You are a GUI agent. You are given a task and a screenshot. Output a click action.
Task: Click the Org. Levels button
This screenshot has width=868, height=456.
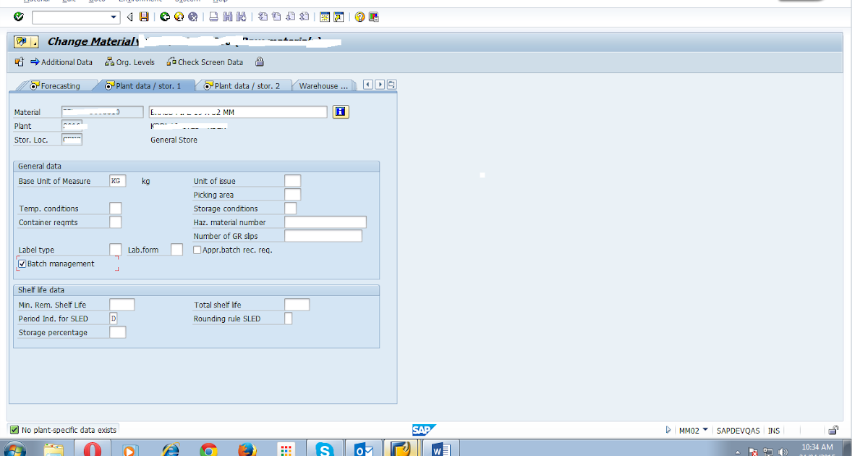click(x=129, y=62)
